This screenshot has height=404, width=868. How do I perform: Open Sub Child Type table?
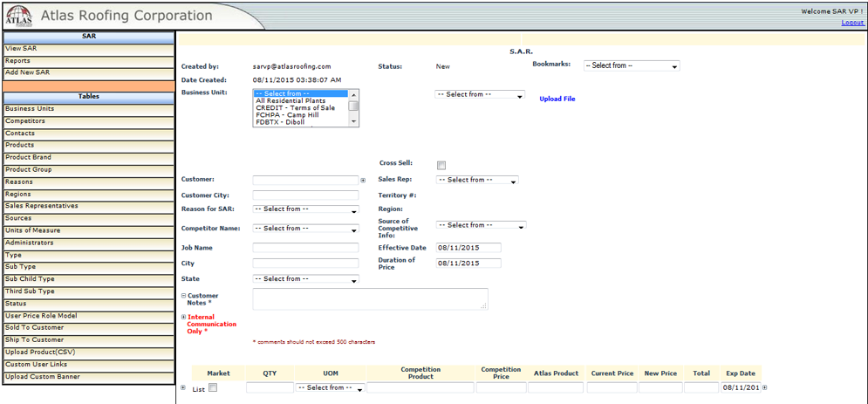click(89, 280)
